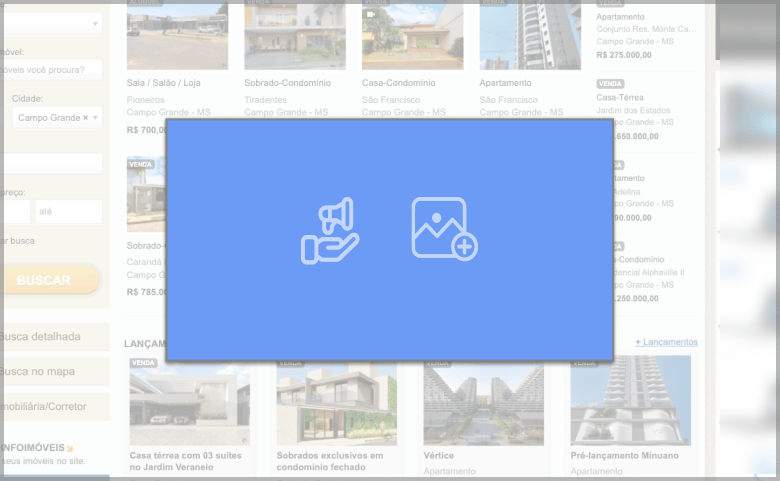Click Casa térrea Jardim Veraneio image
This screenshot has width=780, height=481.
point(190,401)
